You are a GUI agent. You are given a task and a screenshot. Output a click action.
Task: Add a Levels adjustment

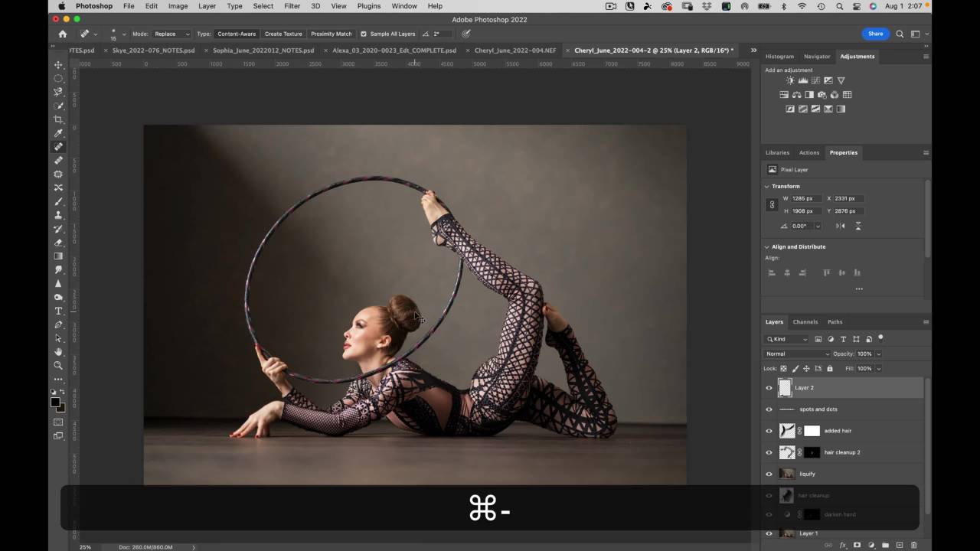pyautogui.click(x=803, y=80)
